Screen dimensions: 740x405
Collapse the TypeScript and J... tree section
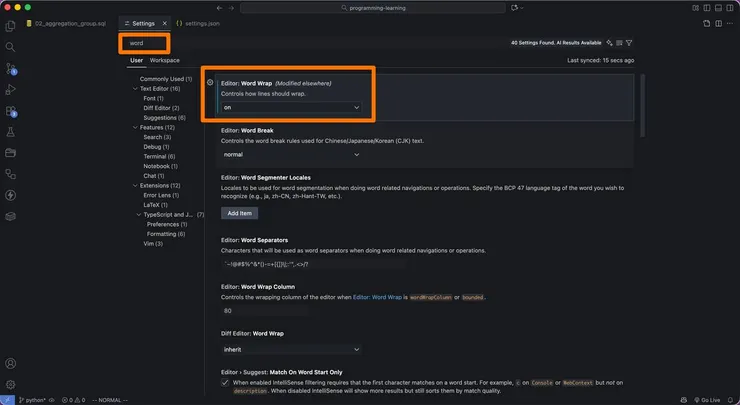pos(139,215)
